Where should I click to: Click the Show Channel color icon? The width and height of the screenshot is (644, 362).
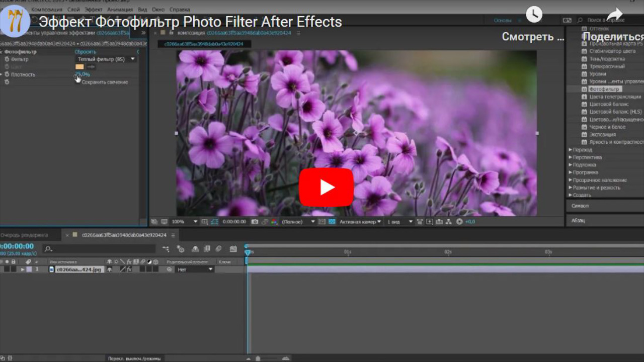[275, 221]
